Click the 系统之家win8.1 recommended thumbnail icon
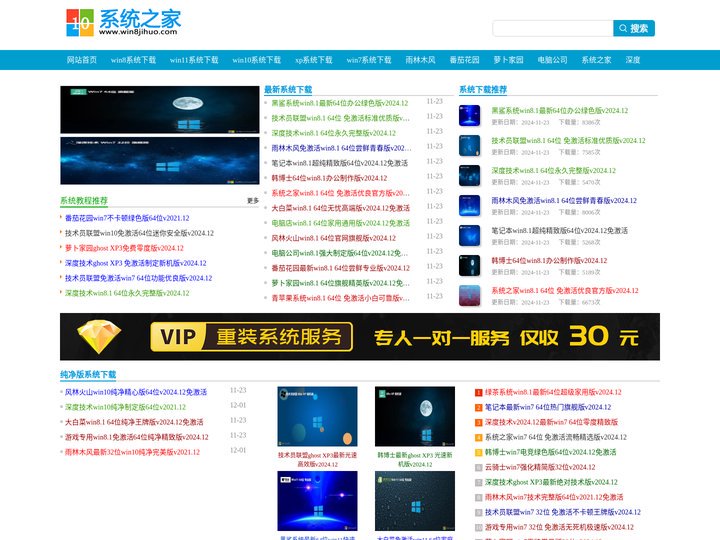Image resolution: width=720 pixels, height=540 pixels. click(469, 295)
